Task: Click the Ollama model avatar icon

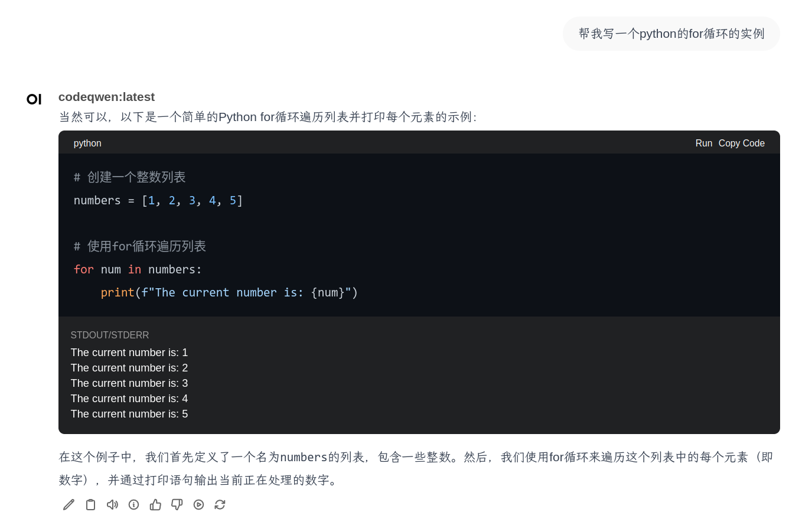Action: coord(34,99)
